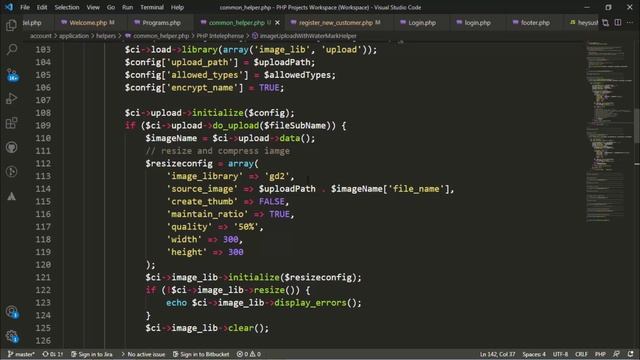Click the $resizeconfig variable on line 112

pyautogui.click(x=179, y=163)
